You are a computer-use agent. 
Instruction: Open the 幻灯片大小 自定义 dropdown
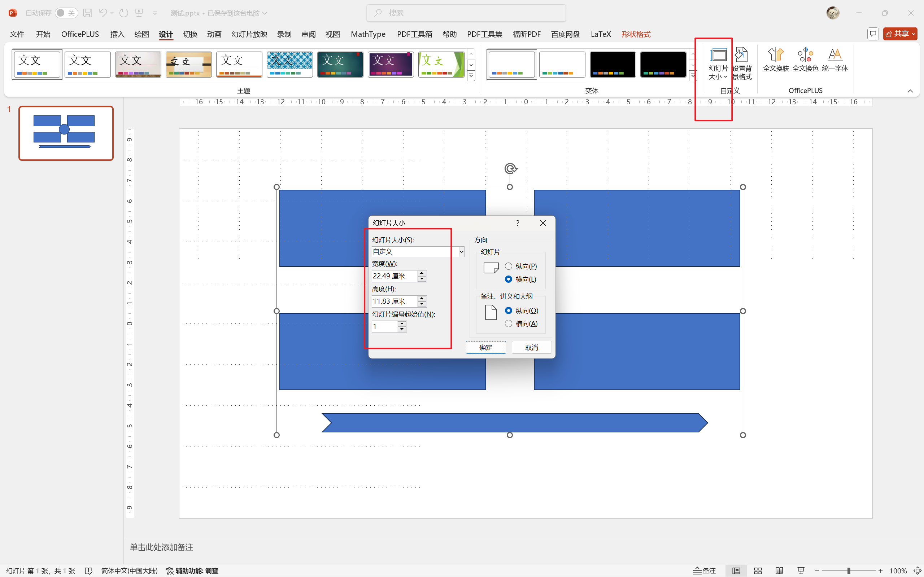click(461, 251)
